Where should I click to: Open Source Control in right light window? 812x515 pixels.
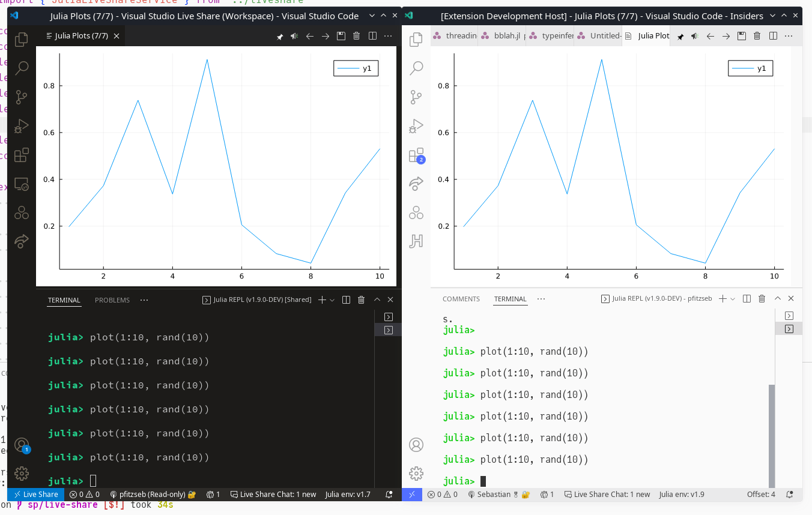tap(416, 97)
